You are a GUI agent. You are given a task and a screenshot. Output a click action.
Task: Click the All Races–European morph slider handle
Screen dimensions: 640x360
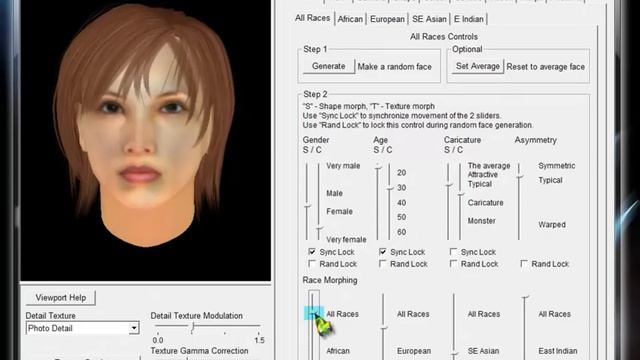(384, 328)
